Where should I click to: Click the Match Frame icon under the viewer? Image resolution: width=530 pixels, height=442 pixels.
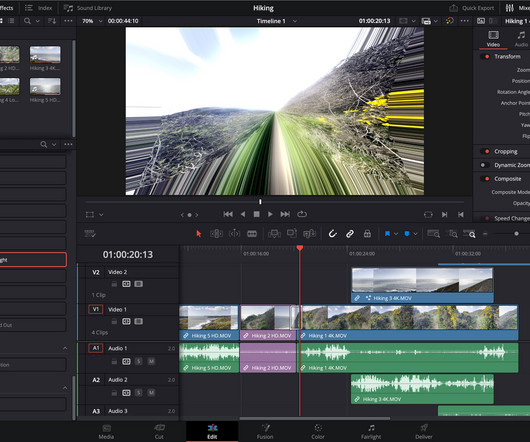(x=428, y=215)
